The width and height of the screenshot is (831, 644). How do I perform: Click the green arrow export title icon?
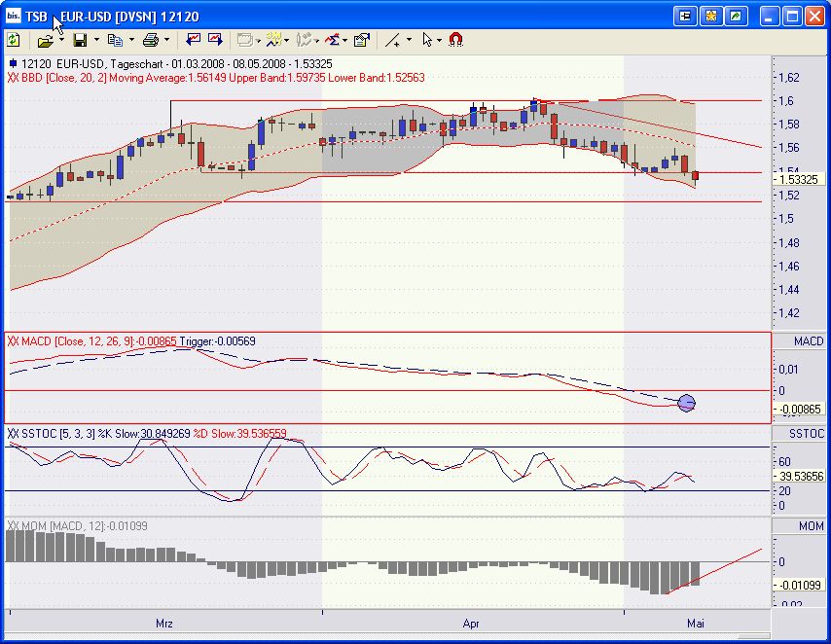pyautogui.click(x=737, y=17)
